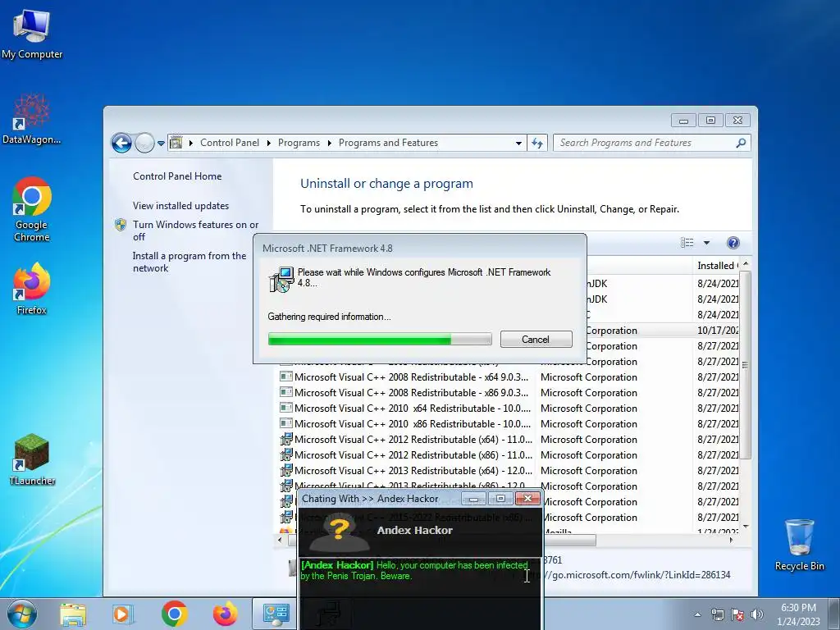Open Windows Explorer from the taskbar
The height and width of the screenshot is (630, 840).
[73, 614]
